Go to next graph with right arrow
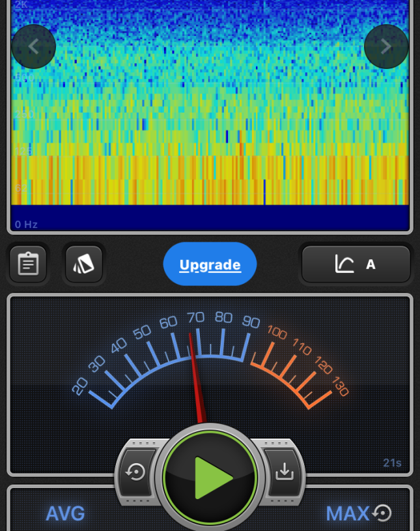 tap(386, 46)
